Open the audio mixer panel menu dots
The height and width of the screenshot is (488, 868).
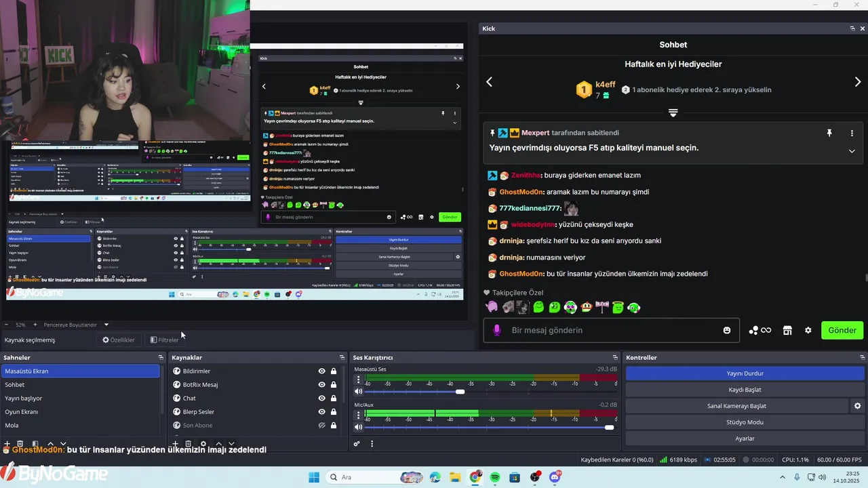372,444
